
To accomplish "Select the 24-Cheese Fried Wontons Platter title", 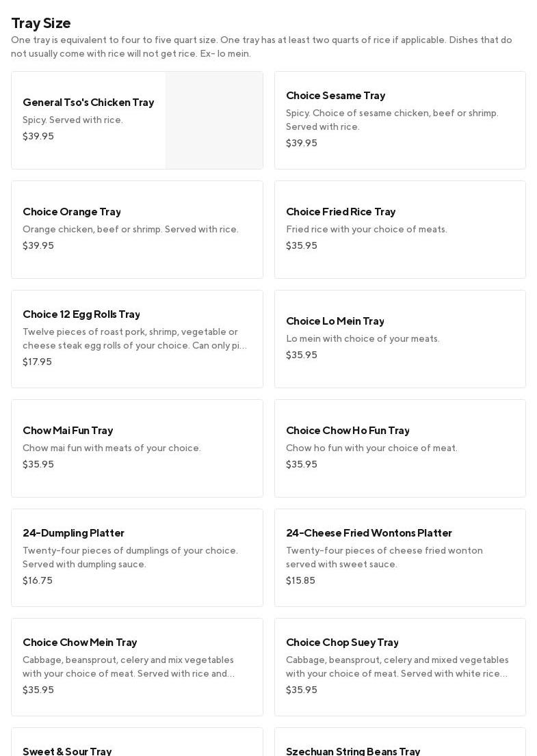I will tap(369, 533).
